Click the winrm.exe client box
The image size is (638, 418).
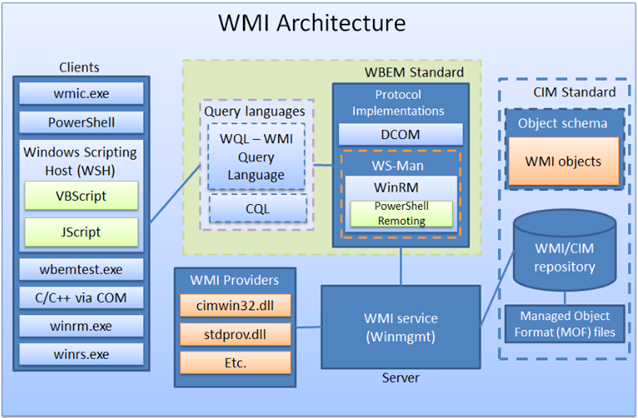(x=81, y=326)
